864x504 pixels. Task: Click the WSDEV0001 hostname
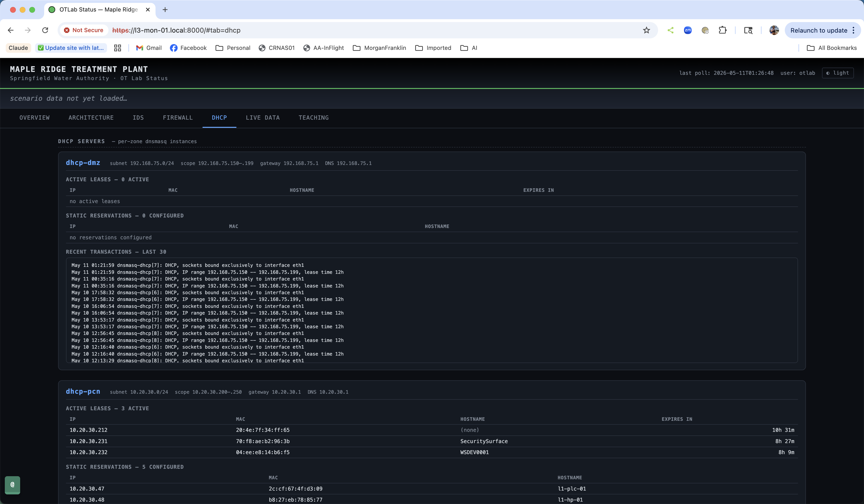coord(474,452)
